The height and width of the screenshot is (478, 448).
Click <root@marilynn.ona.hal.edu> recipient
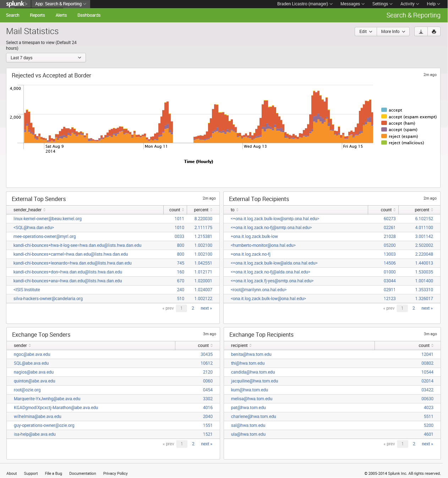pos(259,290)
